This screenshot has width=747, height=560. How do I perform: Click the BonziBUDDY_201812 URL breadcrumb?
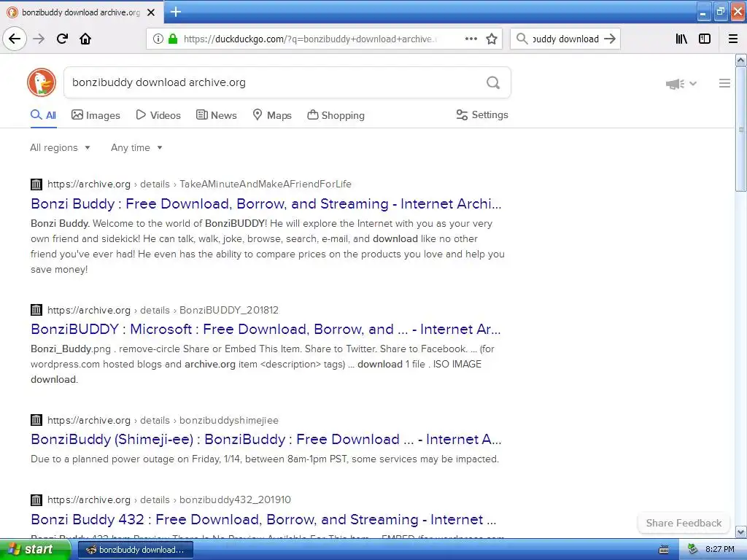(x=228, y=310)
